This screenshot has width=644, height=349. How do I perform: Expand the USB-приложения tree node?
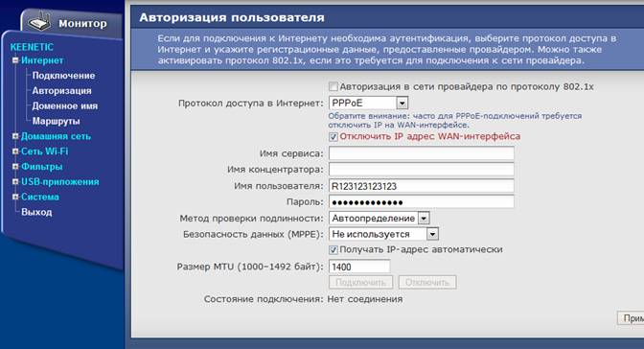coord(15,182)
